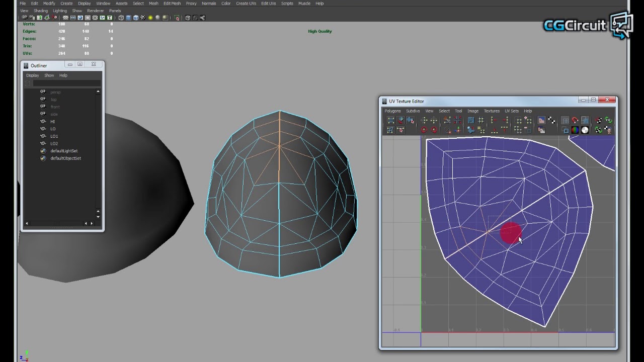Toggle Wireframe shading cube in panel toolbar
The width and height of the screenshot is (644, 362).
[121, 18]
